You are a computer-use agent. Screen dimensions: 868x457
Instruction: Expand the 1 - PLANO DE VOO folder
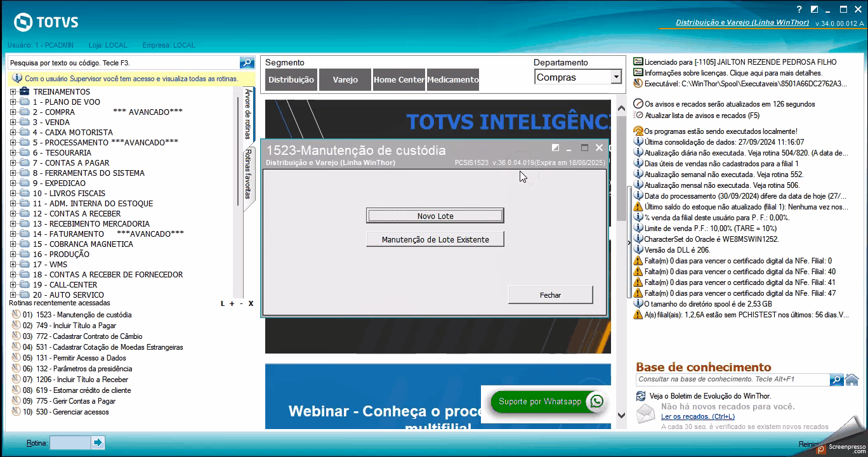coord(13,102)
